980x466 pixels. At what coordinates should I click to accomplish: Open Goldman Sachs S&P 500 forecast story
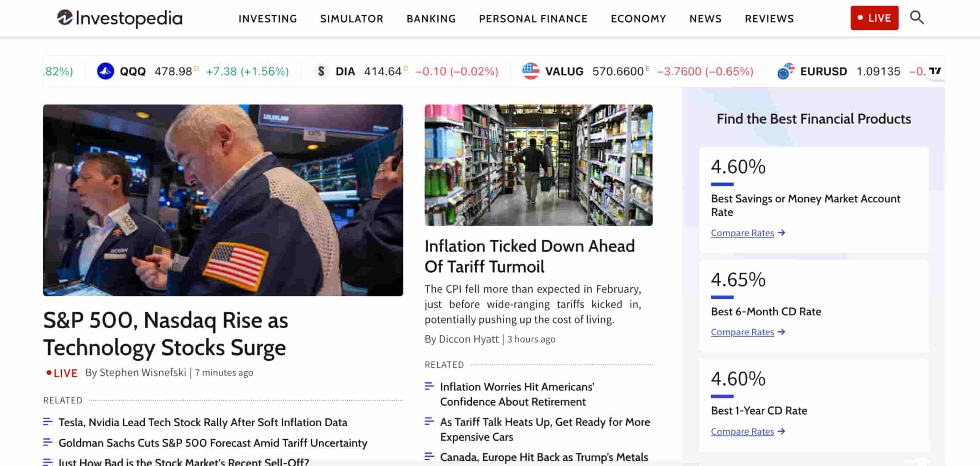(x=212, y=443)
